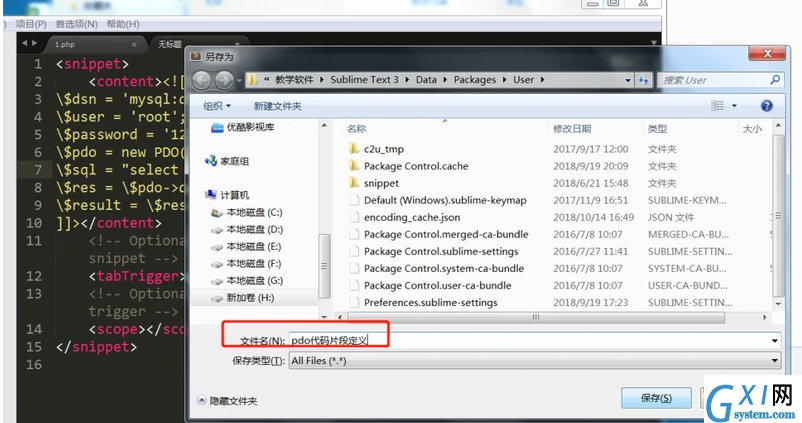Open the help question mark icon

[766, 106]
